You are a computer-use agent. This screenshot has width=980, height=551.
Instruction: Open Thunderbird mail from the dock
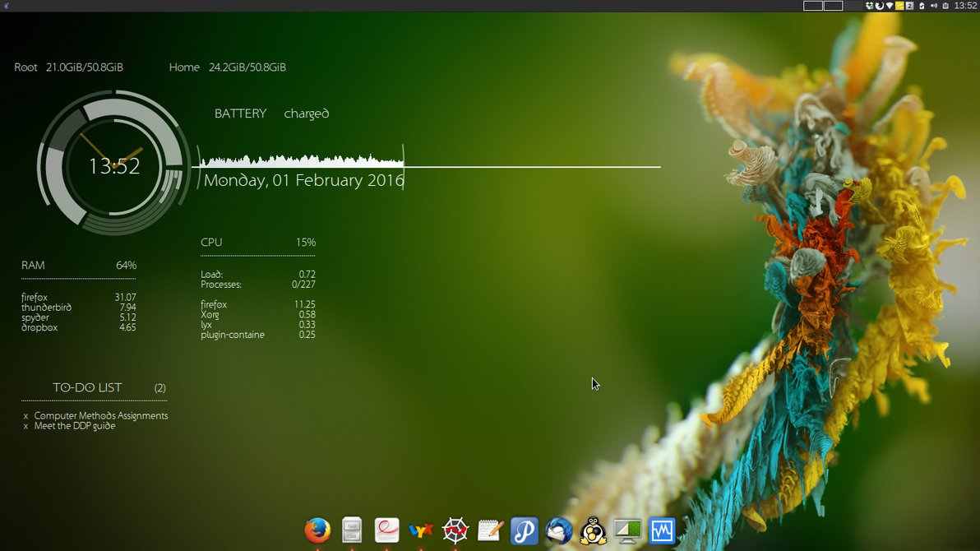pos(559,530)
